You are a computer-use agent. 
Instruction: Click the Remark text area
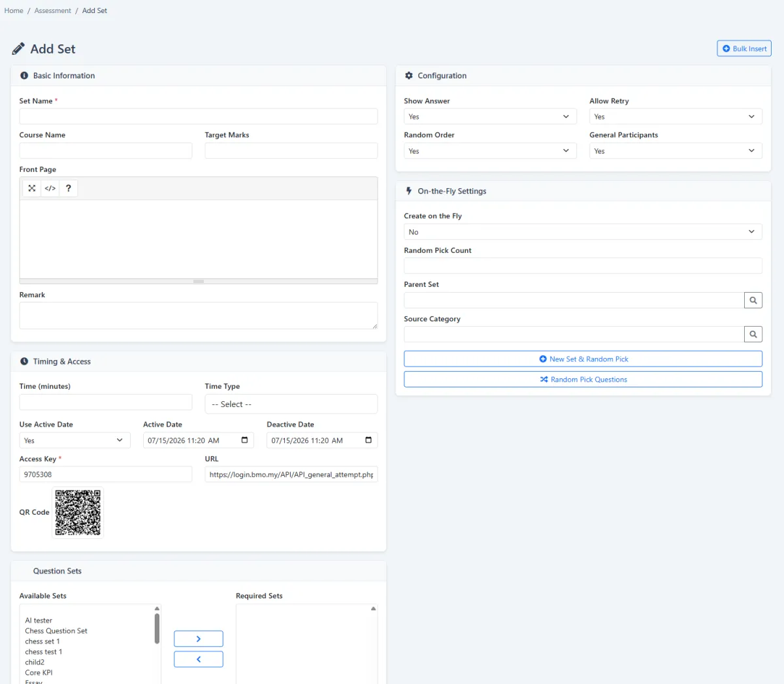click(199, 316)
